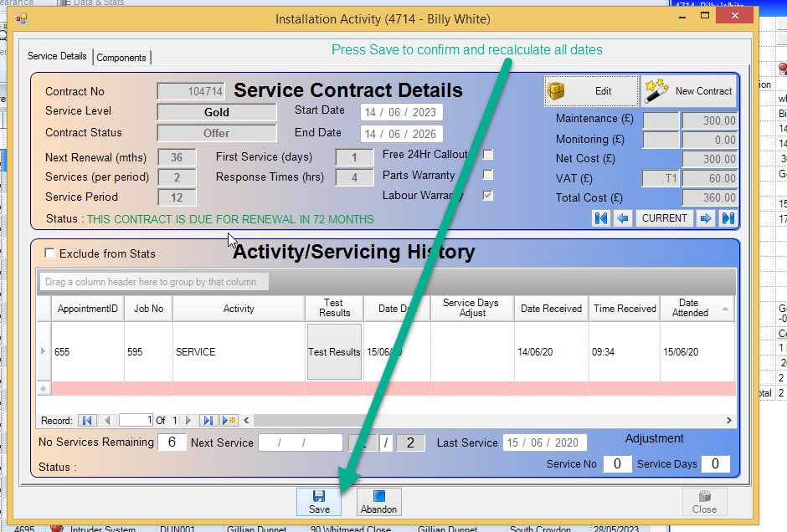Click the floppy disk Save icon
This screenshot has height=532, width=787.
point(319,496)
